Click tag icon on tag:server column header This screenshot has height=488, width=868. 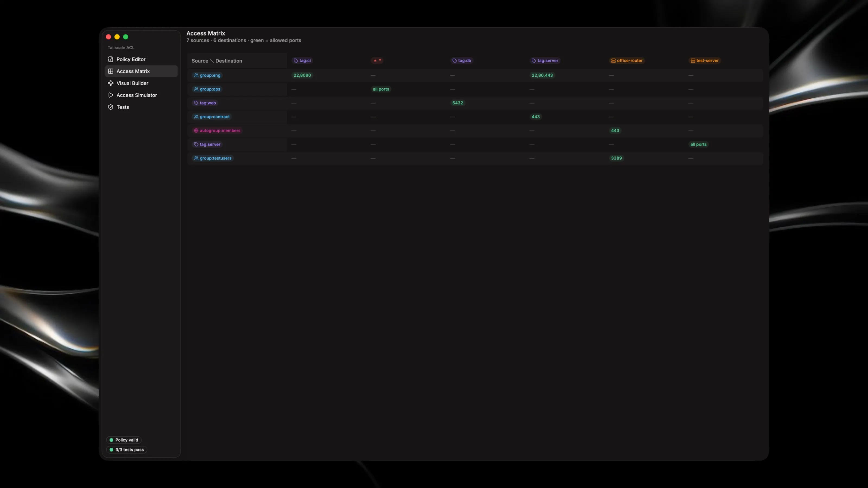click(534, 61)
